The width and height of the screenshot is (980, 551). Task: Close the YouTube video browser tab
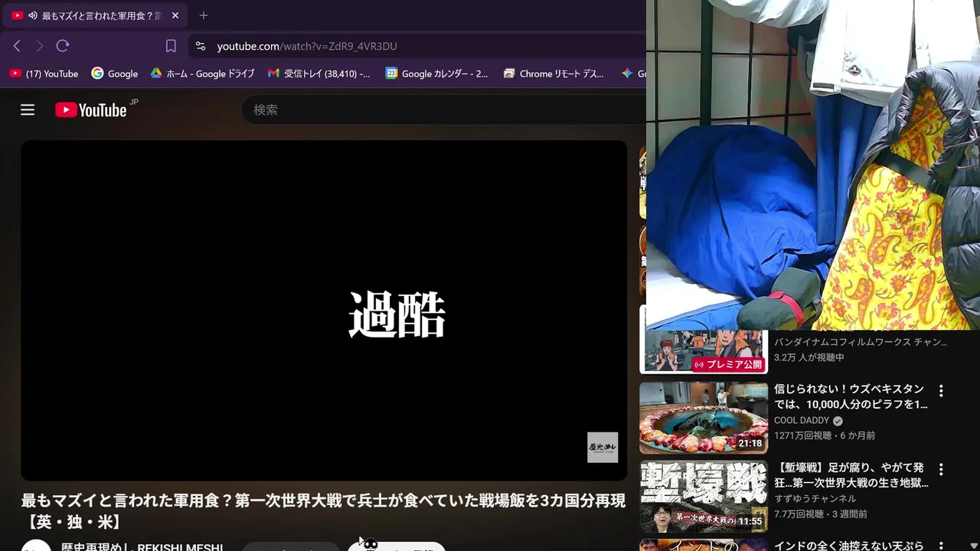175,15
